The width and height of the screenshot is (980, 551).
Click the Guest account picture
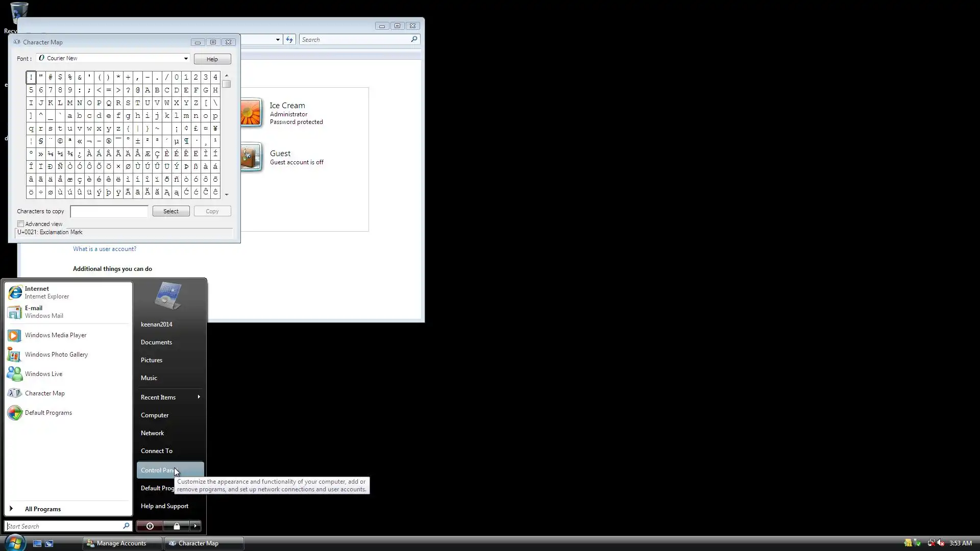coord(251,157)
